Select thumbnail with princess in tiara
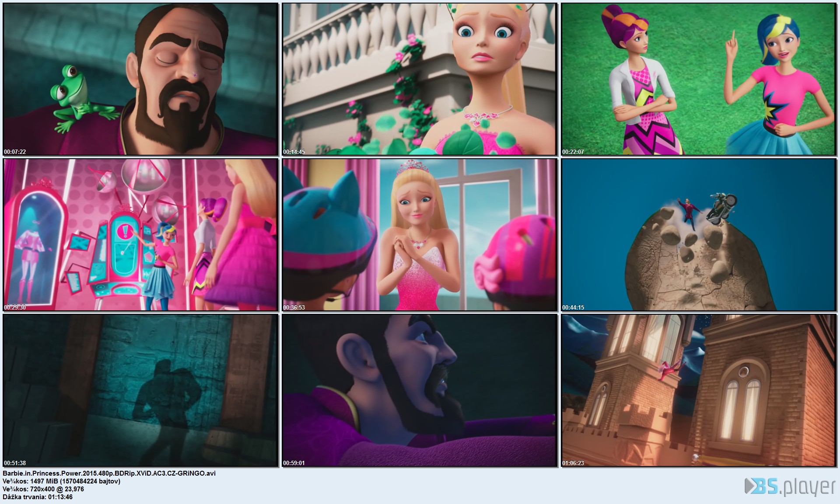840x504 pixels. 419,235
